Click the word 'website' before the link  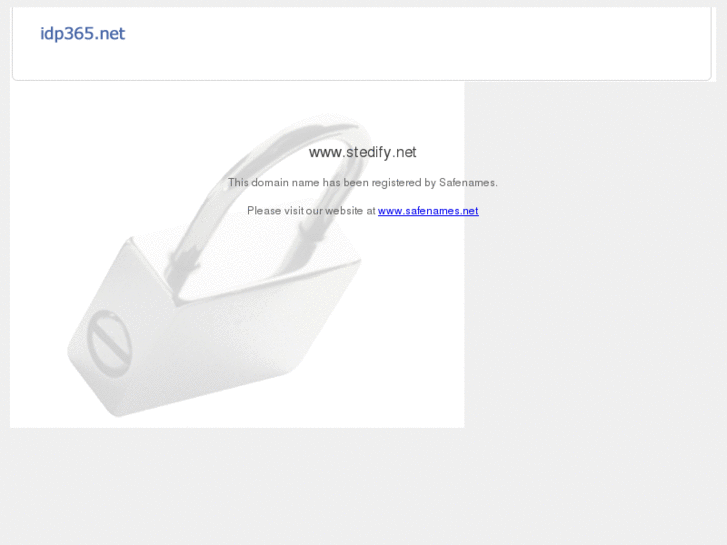tap(344, 211)
